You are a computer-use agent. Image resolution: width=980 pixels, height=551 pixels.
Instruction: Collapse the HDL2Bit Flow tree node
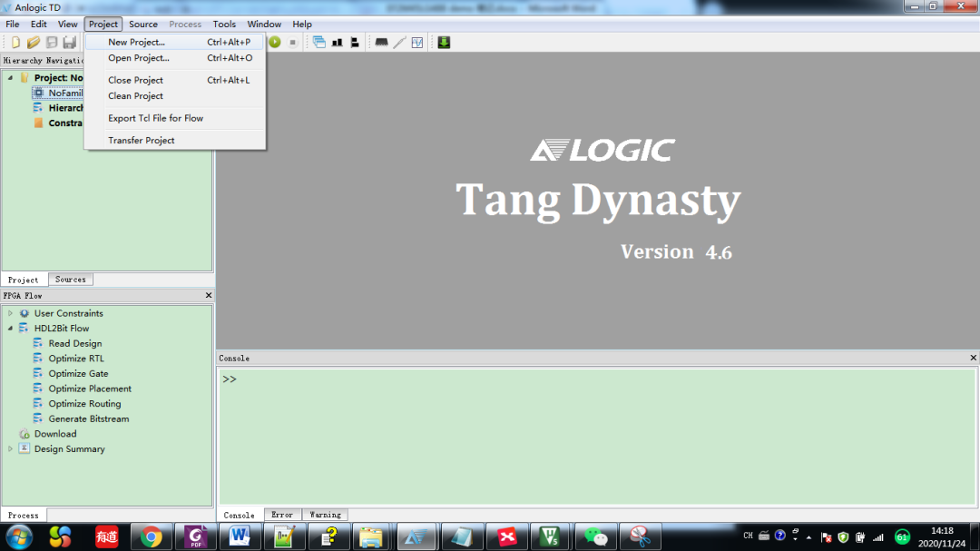(10, 329)
